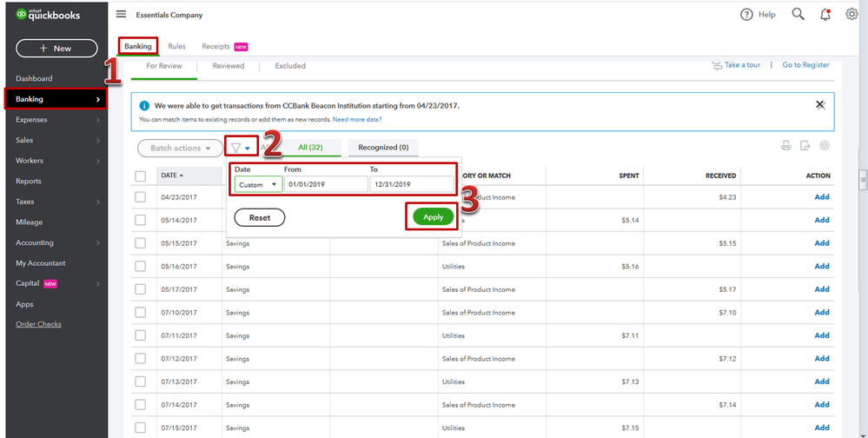
Task: Click Add for the 04/23/2017 row
Action: point(822,197)
